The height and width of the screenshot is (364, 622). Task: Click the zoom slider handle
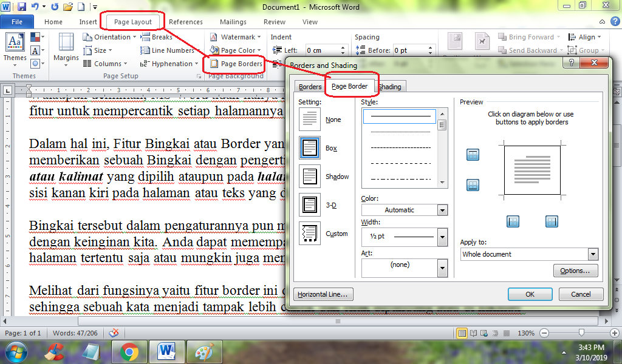(581, 332)
